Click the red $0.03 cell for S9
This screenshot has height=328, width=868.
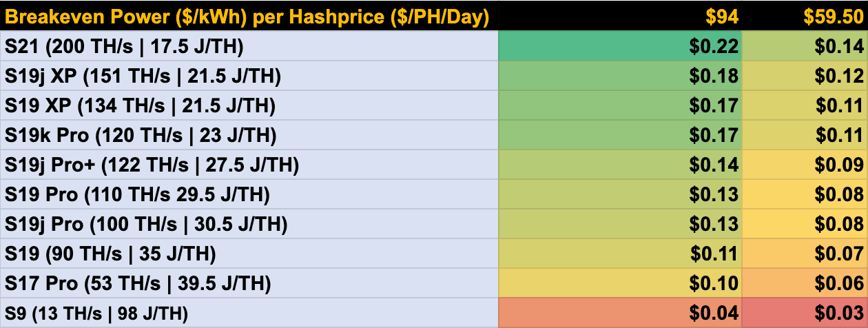coord(805,313)
